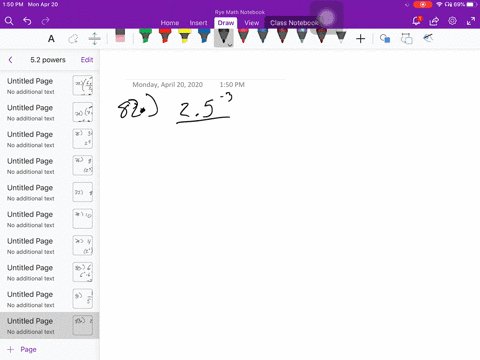The width and height of the screenshot is (480, 360).
Task: Select the blue pen
Action: click(263, 36)
